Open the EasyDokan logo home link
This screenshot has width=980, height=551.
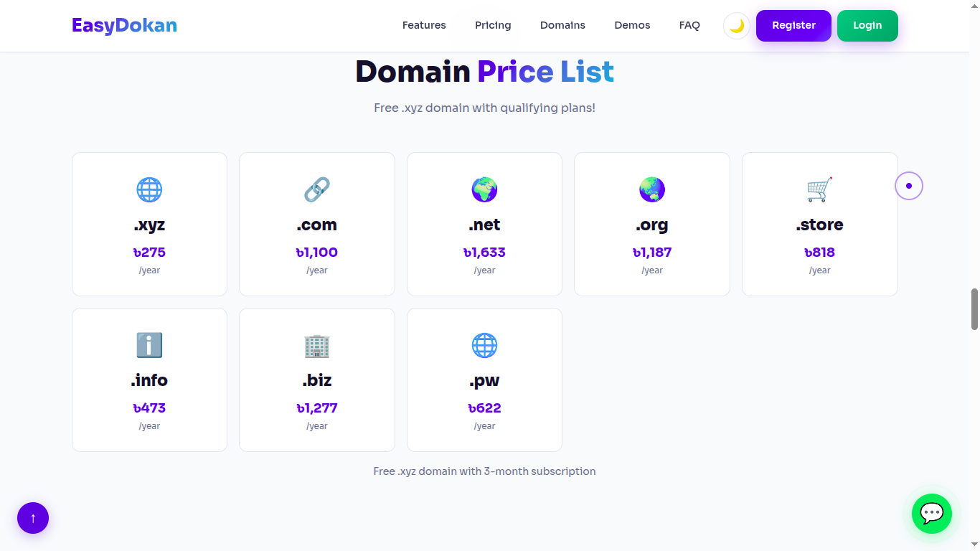[124, 26]
